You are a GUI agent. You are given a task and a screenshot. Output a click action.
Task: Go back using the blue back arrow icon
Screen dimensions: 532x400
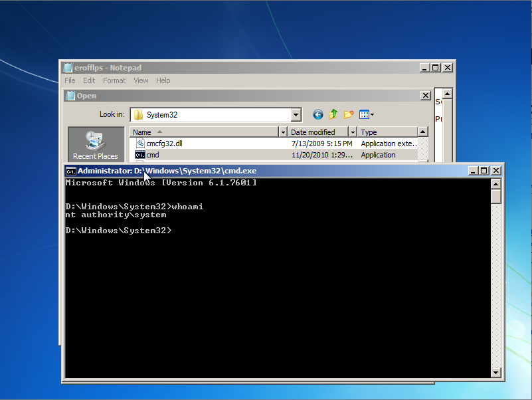(x=318, y=115)
